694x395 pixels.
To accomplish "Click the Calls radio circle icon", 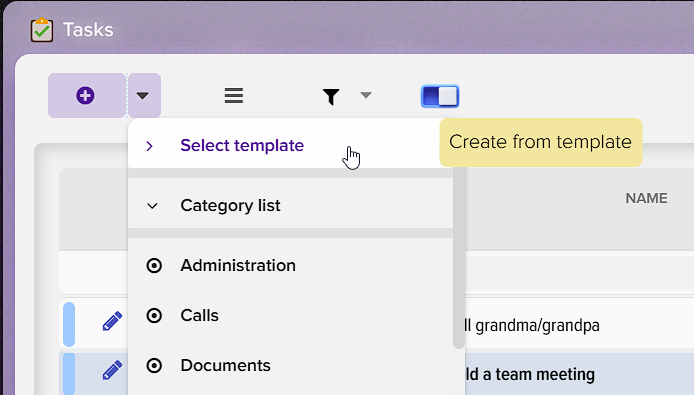I will click(x=154, y=316).
